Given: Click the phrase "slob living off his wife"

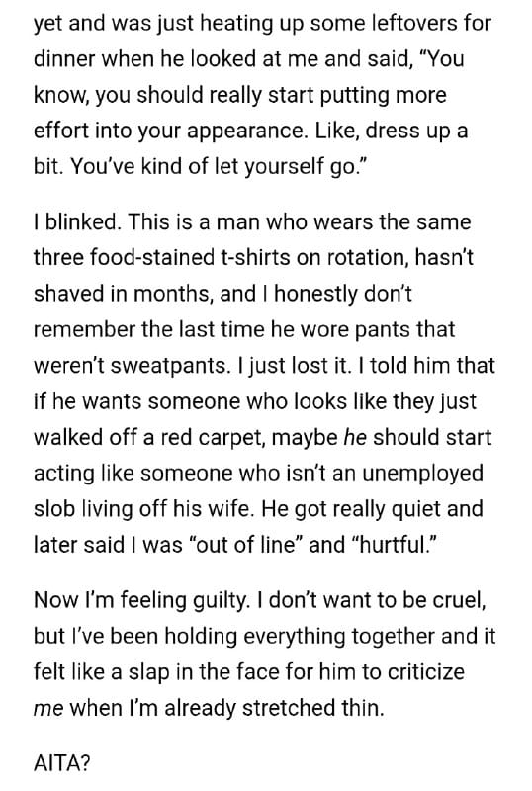Looking at the screenshot, I should tap(141, 509).
